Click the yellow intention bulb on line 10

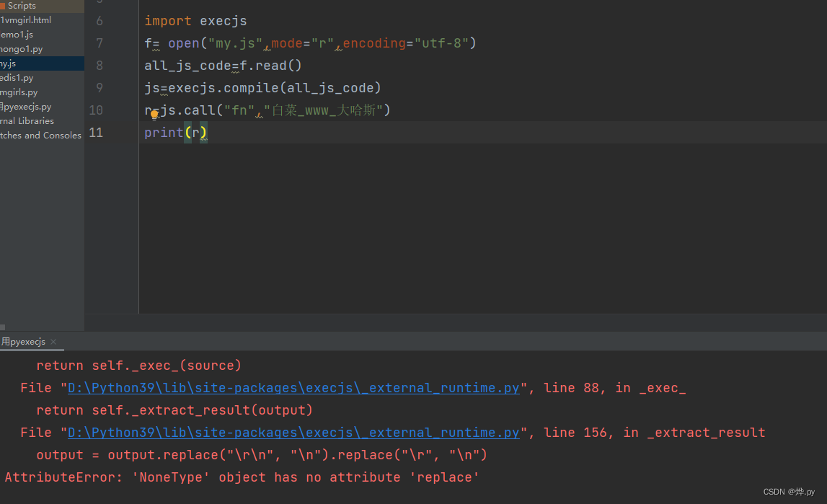(x=154, y=114)
